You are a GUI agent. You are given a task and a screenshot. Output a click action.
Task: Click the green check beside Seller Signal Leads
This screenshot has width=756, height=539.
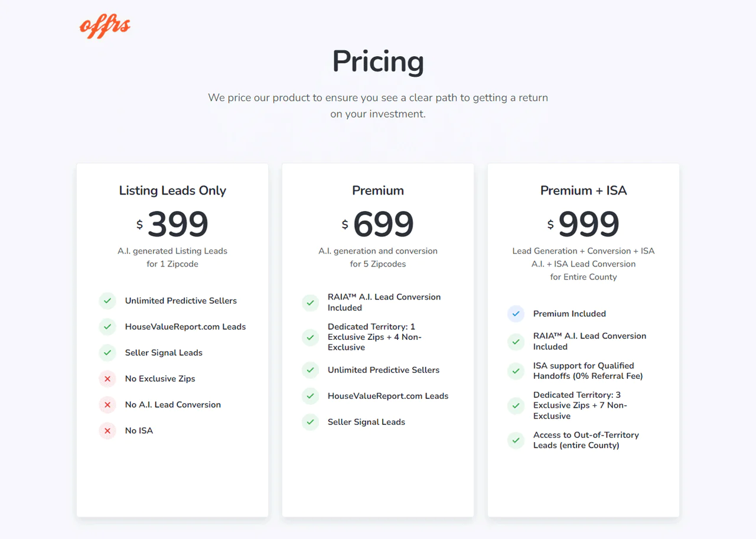click(107, 353)
